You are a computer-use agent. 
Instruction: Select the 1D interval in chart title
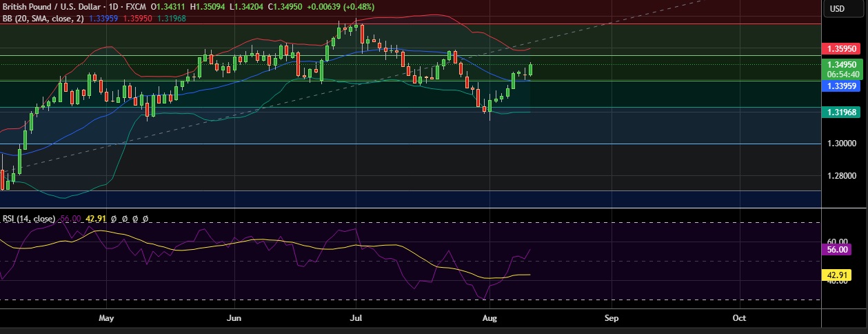tap(113, 8)
